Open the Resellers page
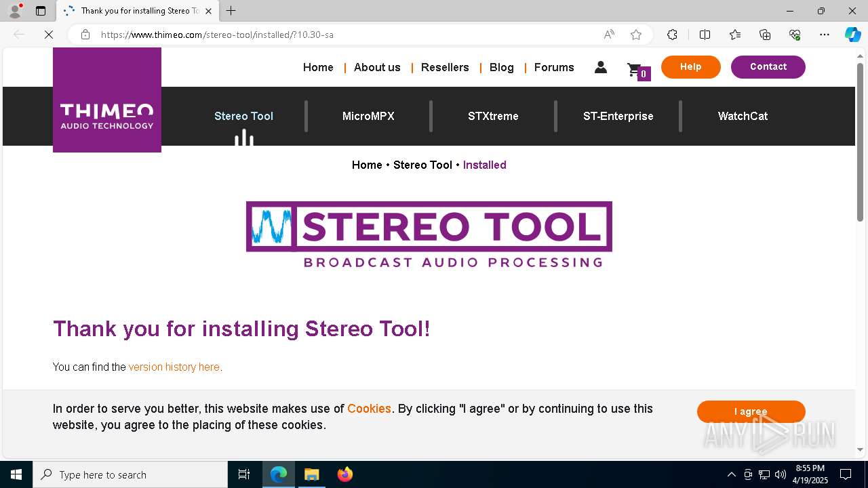 pyautogui.click(x=445, y=67)
